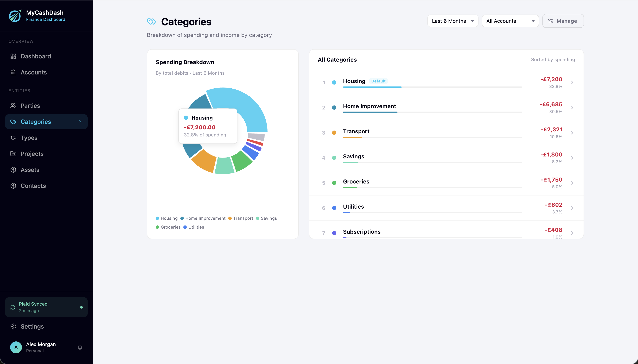Open the Projects page
The image size is (638, 364).
pos(32,154)
